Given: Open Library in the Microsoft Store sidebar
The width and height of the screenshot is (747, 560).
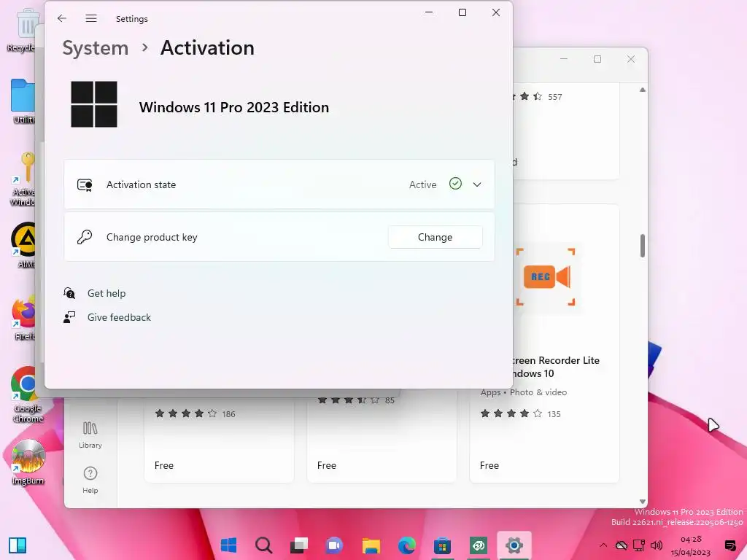Looking at the screenshot, I should point(90,435).
